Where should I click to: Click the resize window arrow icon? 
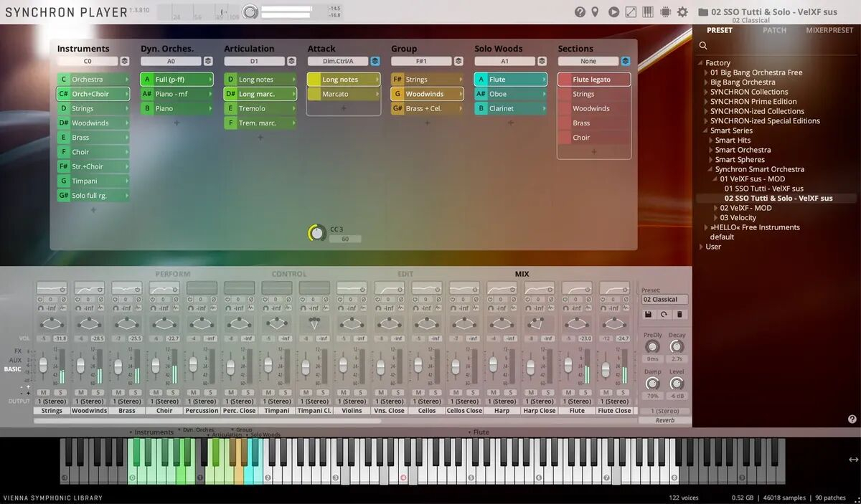pyautogui.click(x=631, y=12)
